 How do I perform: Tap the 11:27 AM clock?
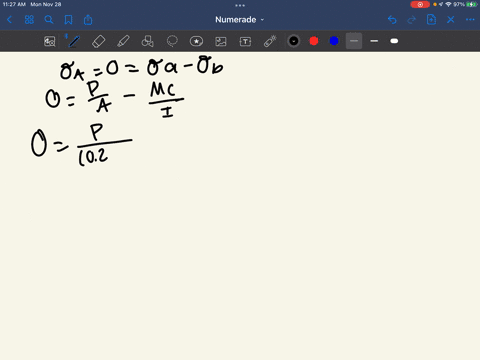(14, 4)
